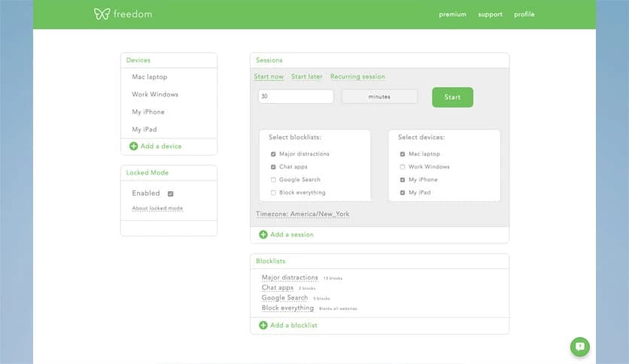The width and height of the screenshot is (629, 364).
Task: Select My iPad in Devices list
Action: point(144,129)
